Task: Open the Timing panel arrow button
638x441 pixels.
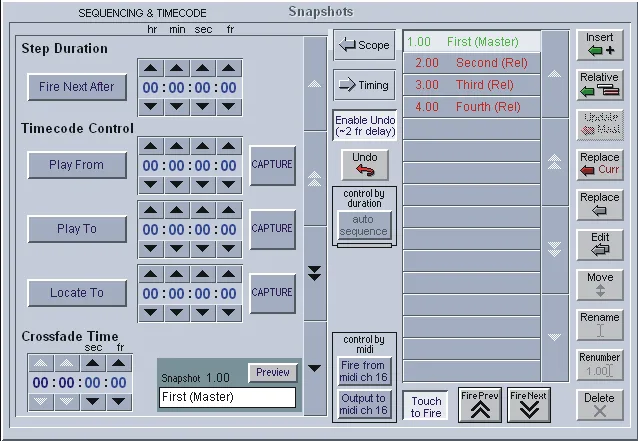Action: [364, 85]
